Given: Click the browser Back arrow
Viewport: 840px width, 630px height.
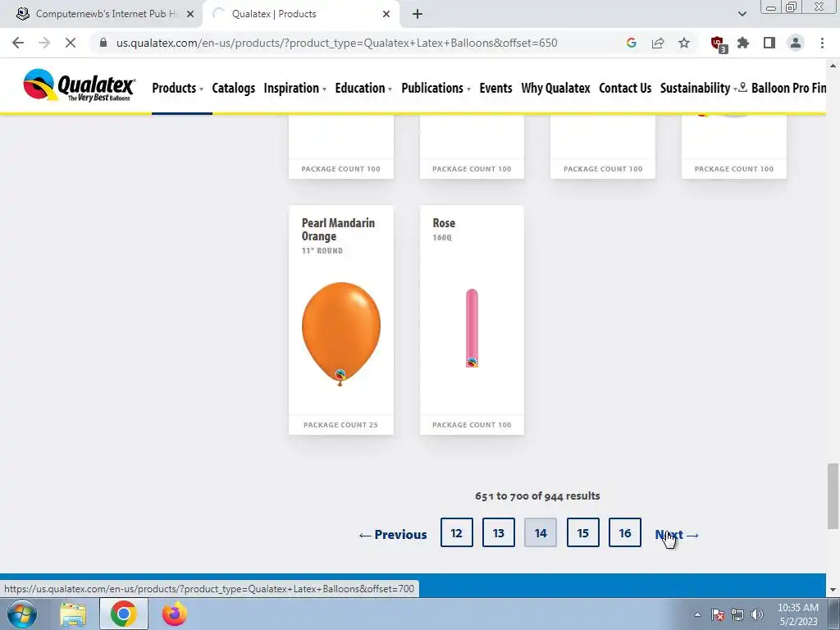Looking at the screenshot, I should pyautogui.click(x=18, y=43).
